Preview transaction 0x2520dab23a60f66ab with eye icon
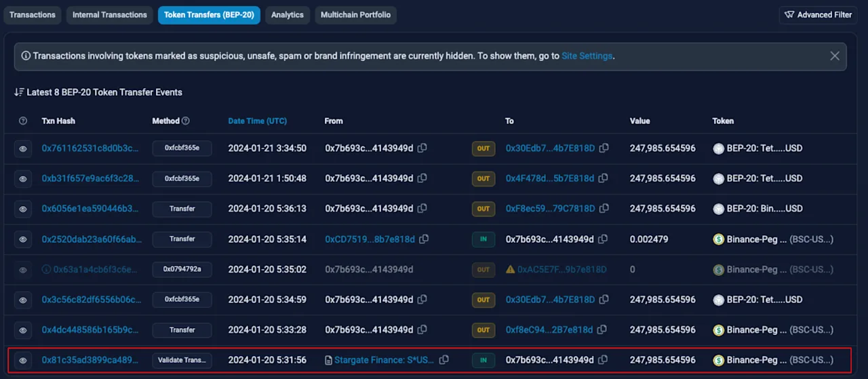The image size is (868, 379). 23,239
